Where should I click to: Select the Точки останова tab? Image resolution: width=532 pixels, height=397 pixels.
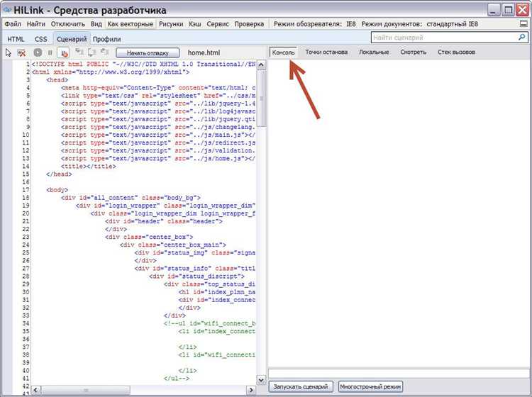click(x=326, y=52)
